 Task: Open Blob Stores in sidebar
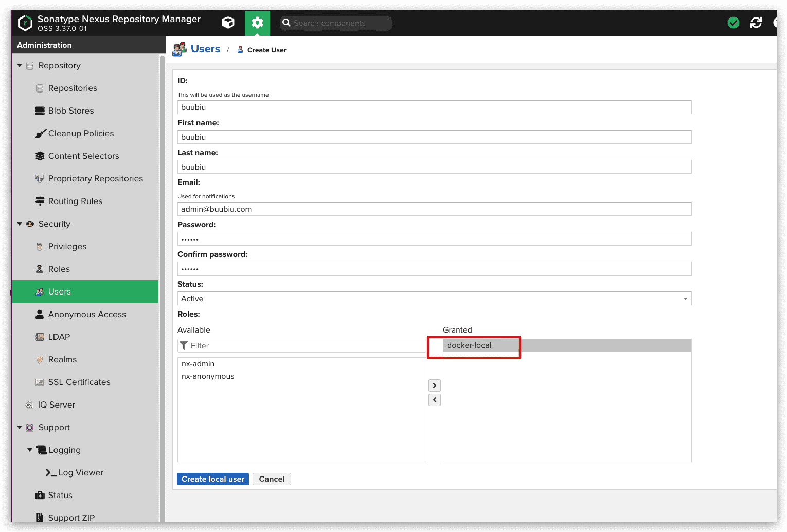pos(70,111)
